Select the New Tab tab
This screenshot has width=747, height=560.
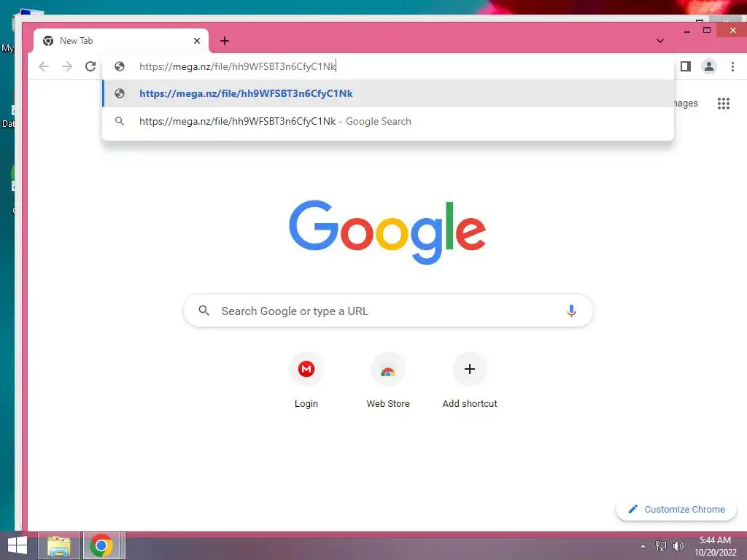tap(121, 41)
